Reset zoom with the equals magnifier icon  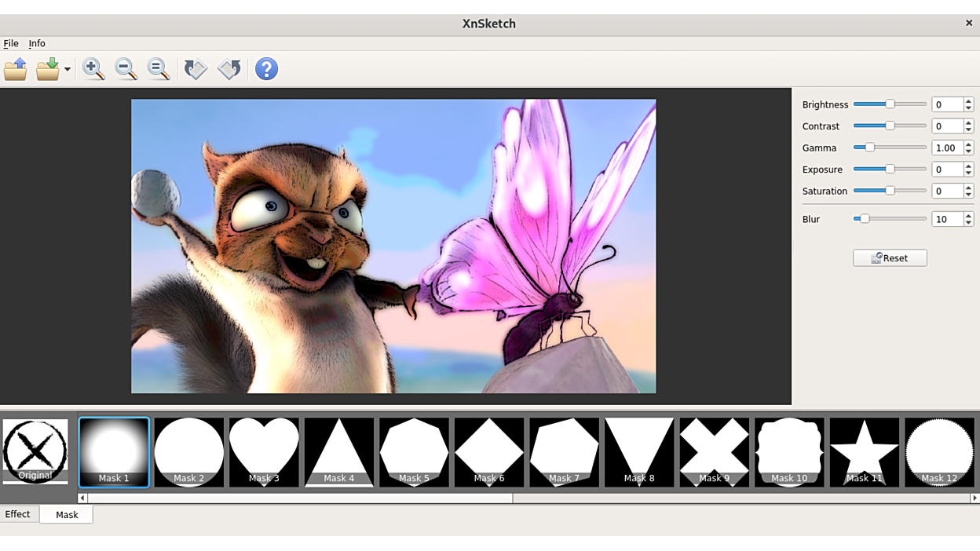tap(159, 69)
